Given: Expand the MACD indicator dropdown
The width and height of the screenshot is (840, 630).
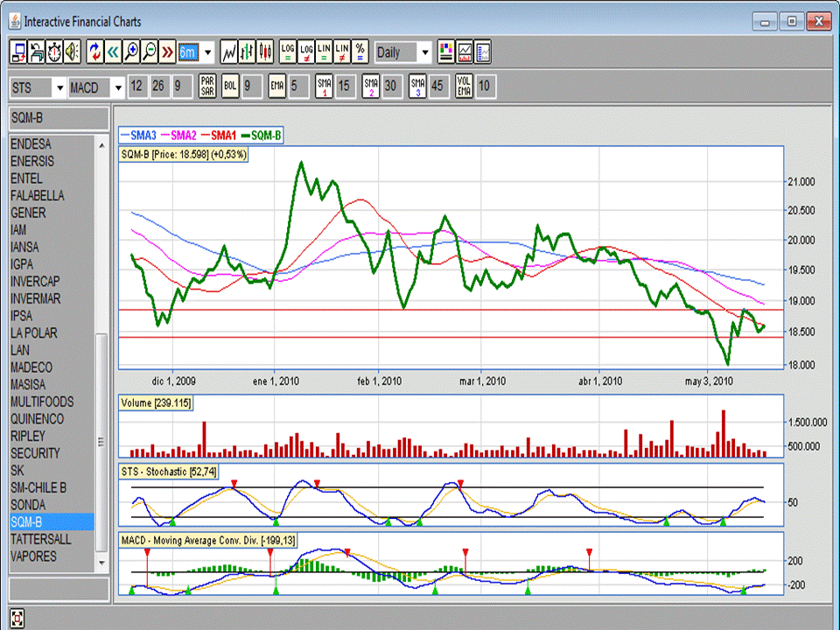Looking at the screenshot, I should tap(117, 87).
